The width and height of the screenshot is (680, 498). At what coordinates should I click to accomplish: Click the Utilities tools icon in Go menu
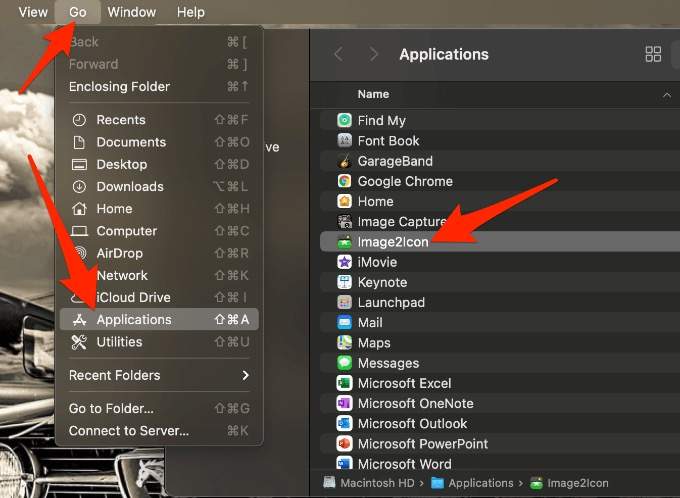[x=79, y=342]
